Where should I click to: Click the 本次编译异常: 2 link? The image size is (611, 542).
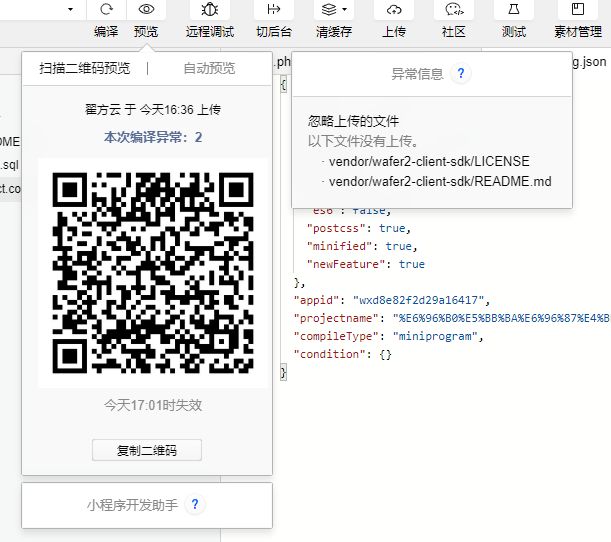coord(153,137)
